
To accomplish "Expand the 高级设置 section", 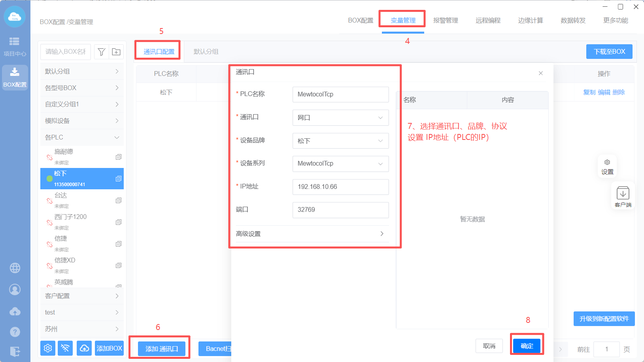I will 310,234.
